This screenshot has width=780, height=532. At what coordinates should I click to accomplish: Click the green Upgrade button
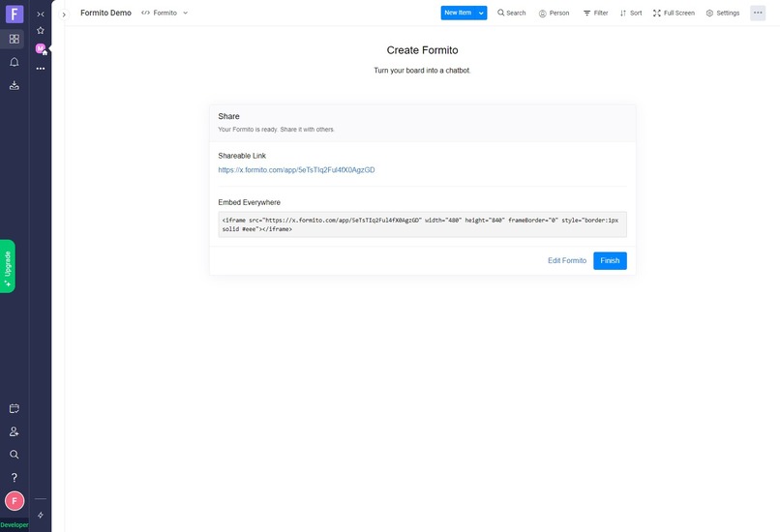pyautogui.click(x=8, y=267)
